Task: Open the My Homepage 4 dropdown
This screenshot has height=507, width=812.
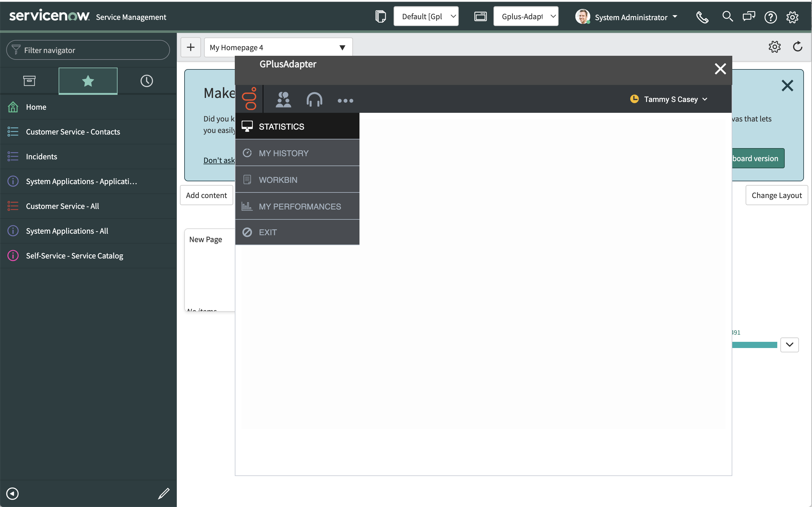Action: pos(278,47)
